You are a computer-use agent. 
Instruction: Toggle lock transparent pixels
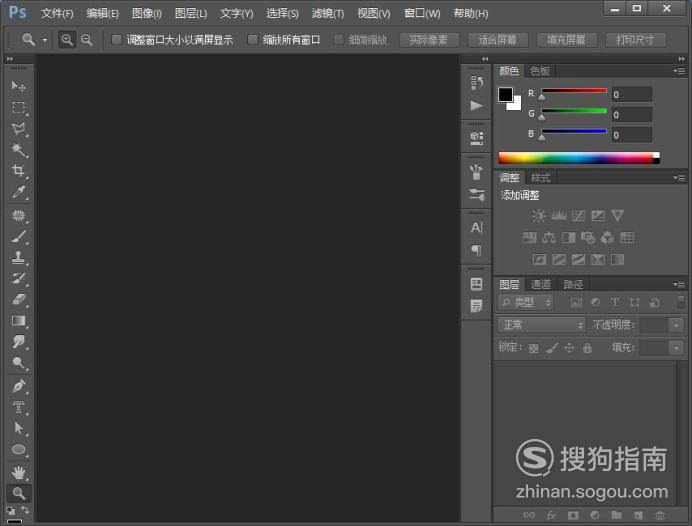tap(533, 348)
